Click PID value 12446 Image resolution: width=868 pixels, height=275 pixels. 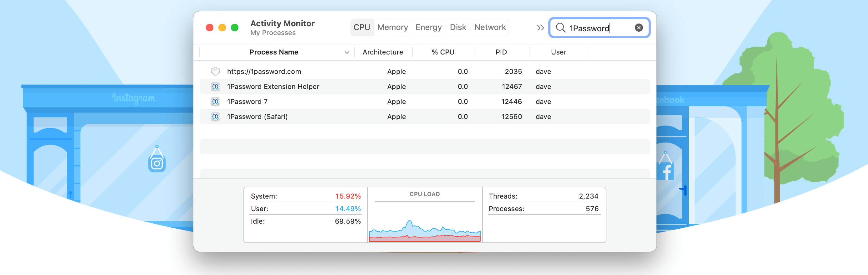512,101
